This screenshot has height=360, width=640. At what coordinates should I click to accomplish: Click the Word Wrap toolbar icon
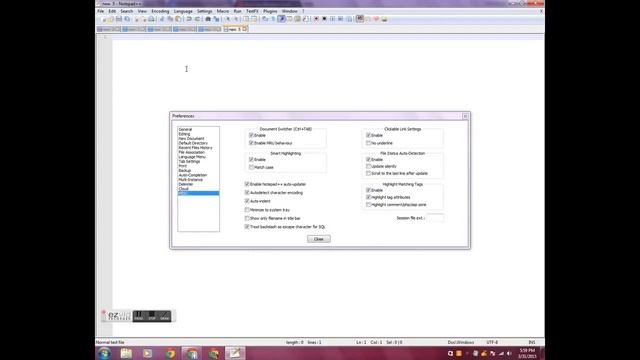pos(265,19)
